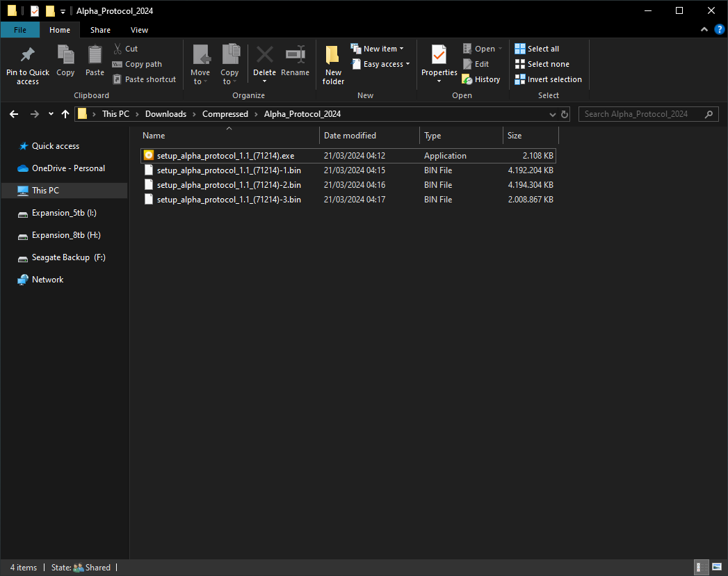Rename the selected file
Viewport: 728px width, 576px height.
295,61
